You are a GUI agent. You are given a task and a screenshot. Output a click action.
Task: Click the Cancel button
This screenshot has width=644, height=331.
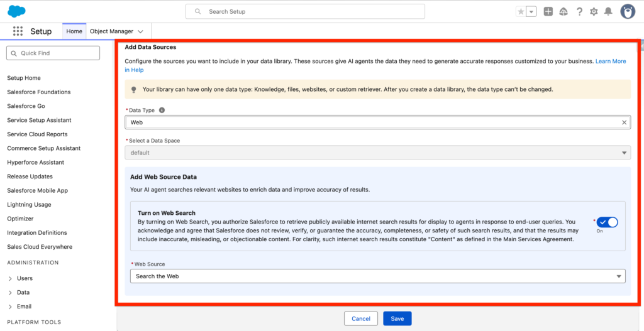[361, 318]
